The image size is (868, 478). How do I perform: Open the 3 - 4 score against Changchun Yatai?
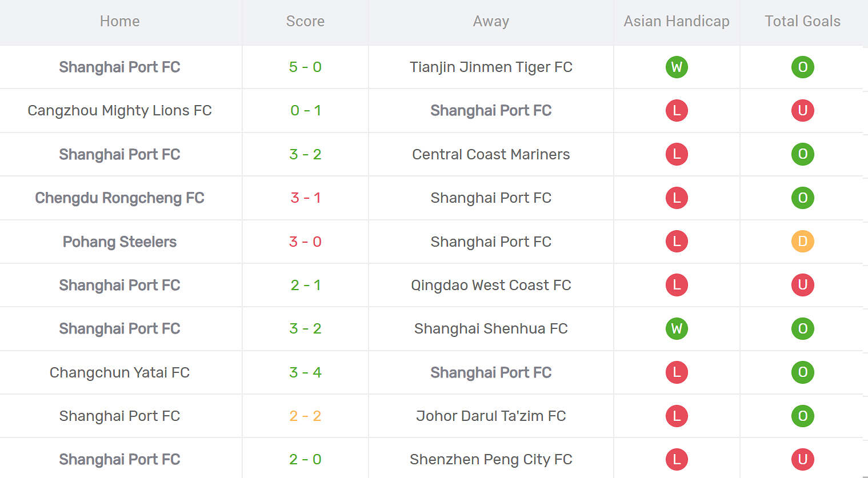coord(305,372)
